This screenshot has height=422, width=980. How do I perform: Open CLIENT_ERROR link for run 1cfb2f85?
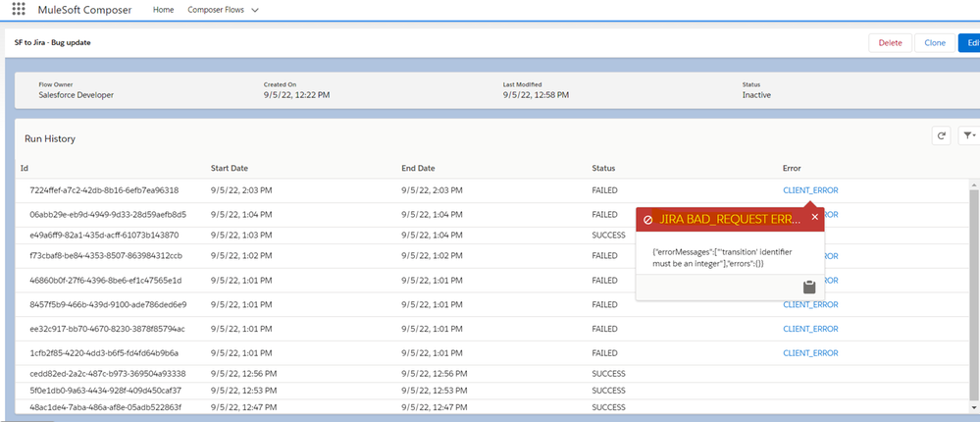point(810,353)
